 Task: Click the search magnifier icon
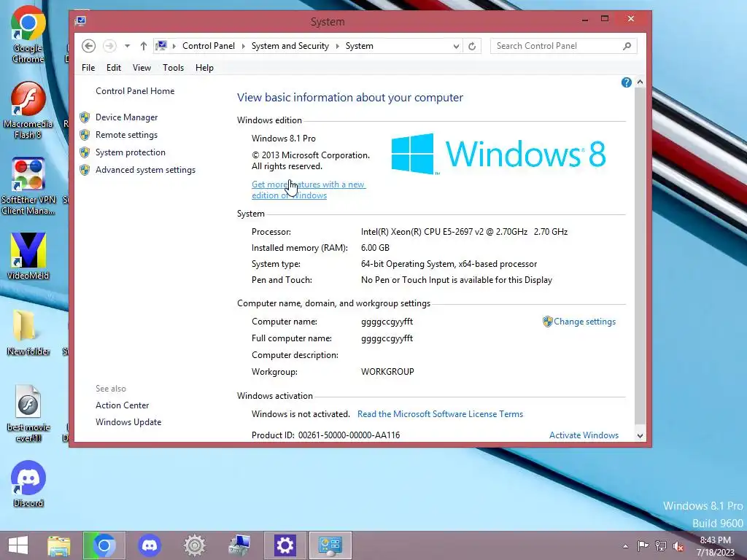click(x=627, y=46)
